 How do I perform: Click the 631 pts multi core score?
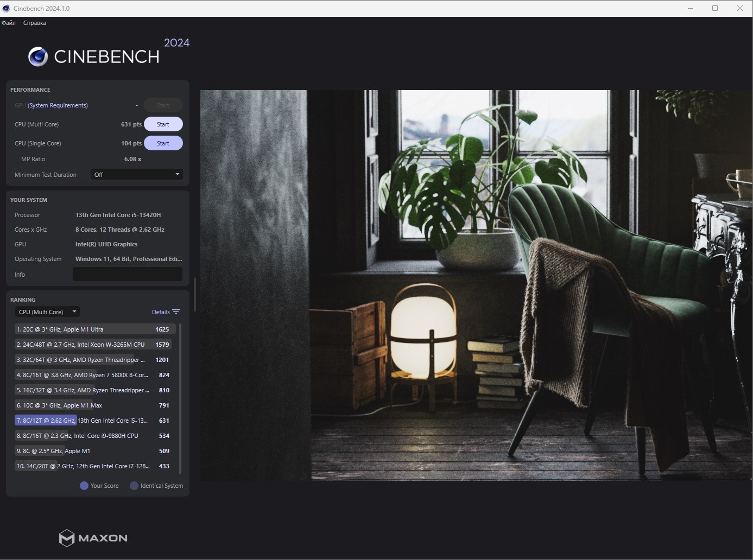coord(131,124)
